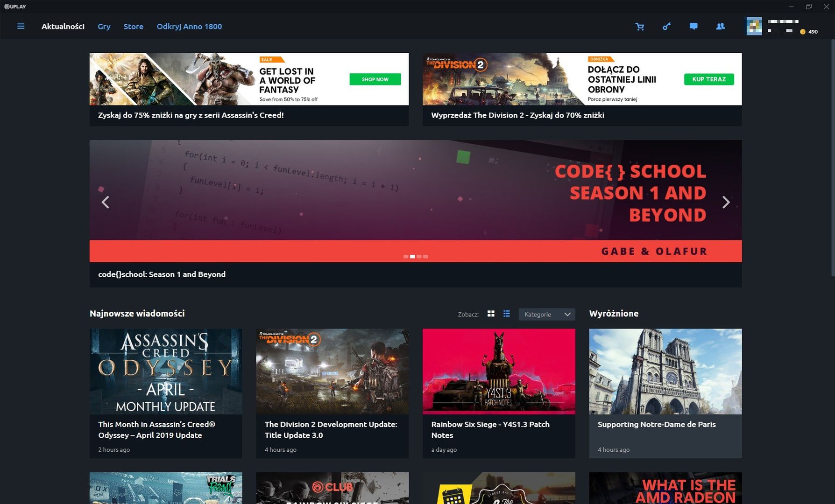Open the Club Rainbow Six thumbnail
The height and width of the screenshot is (504, 835).
click(x=333, y=488)
